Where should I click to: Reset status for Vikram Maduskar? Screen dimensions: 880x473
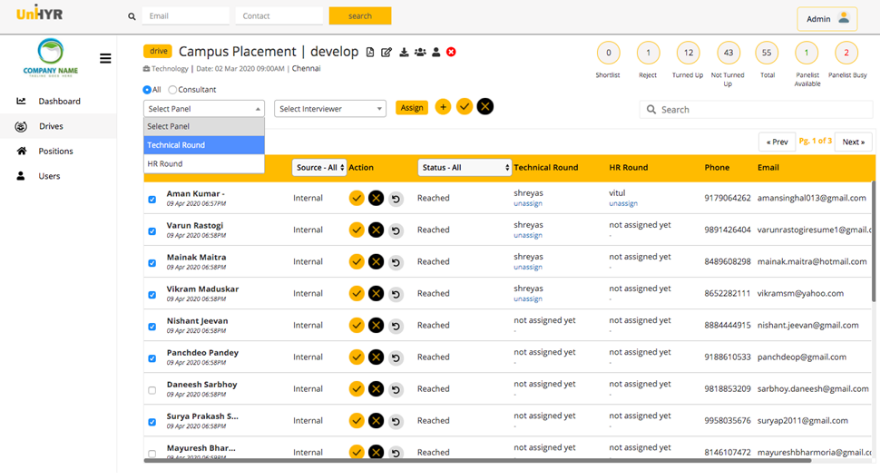tap(396, 294)
